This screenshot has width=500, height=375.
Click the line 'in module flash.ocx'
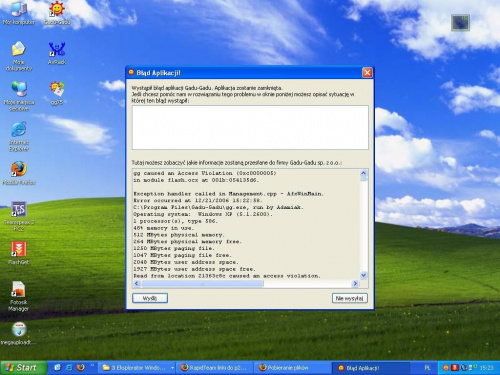(196, 180)
